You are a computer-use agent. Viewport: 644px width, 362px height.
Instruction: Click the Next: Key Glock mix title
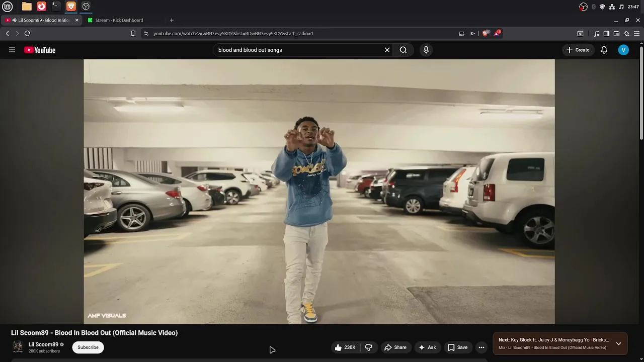[x=553, y=340]
